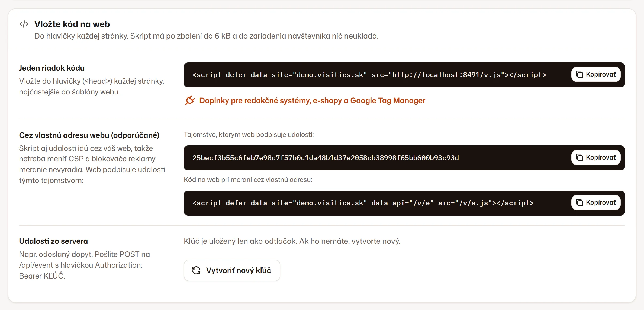The width and height of the screenshot is (644, 310).
Task: Click the 'Vytvoriť nový kľúč' button
Action: tap(232, 270)
